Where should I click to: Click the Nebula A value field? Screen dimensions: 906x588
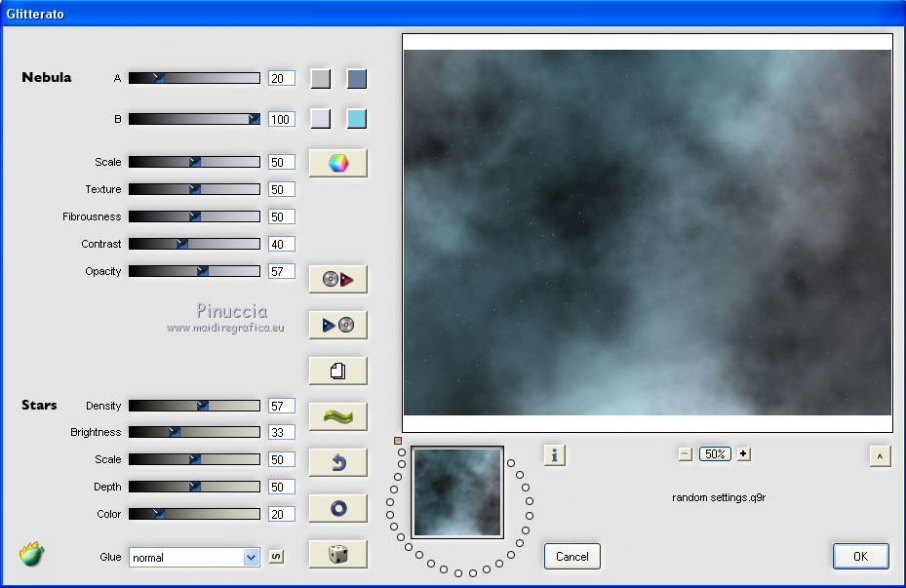tap(282, 78)
